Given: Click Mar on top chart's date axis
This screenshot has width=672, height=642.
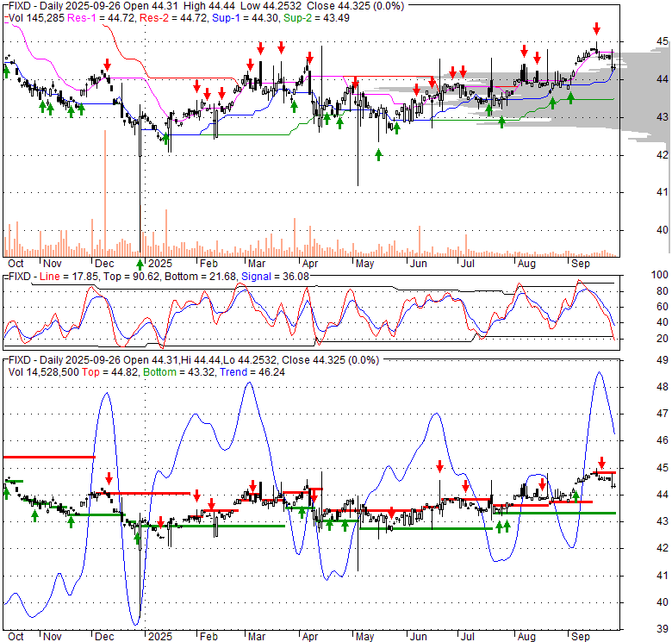Looking at the screenshot, I should pos(257,264).
